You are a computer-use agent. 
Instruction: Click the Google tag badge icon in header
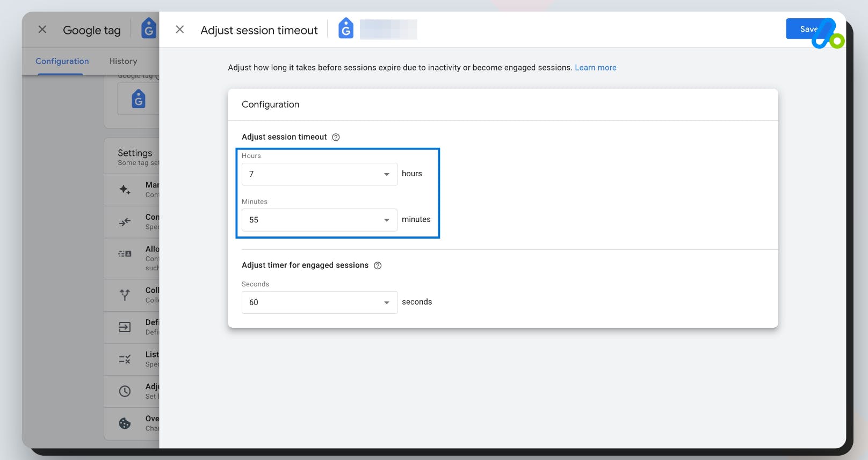tap(346, 29)
